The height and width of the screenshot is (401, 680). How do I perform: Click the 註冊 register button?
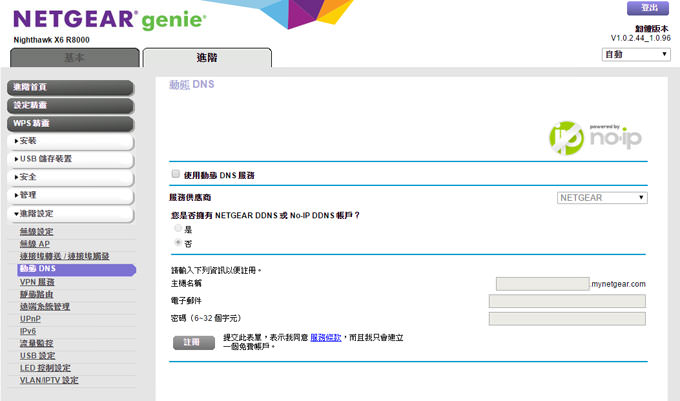(x=193, y=342)
